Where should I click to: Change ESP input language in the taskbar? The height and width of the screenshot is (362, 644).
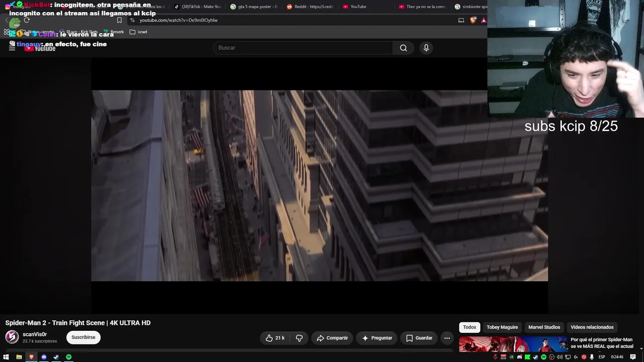[602, 357]
